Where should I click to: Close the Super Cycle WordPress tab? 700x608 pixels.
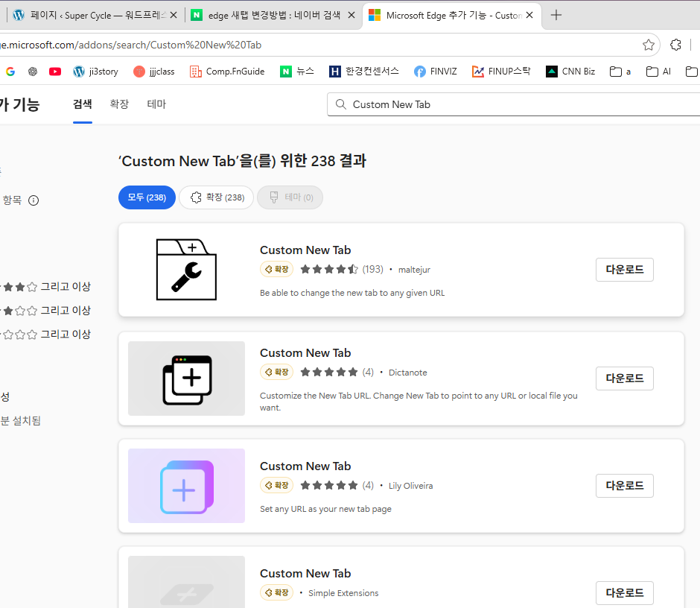174,15
